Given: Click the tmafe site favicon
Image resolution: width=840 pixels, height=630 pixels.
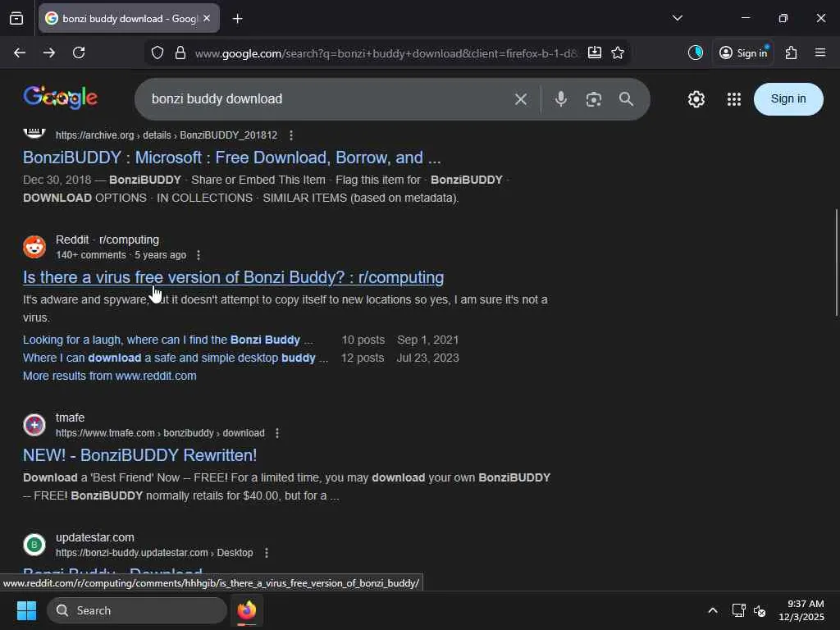Looking at the screenshot, I should [34, 425].
